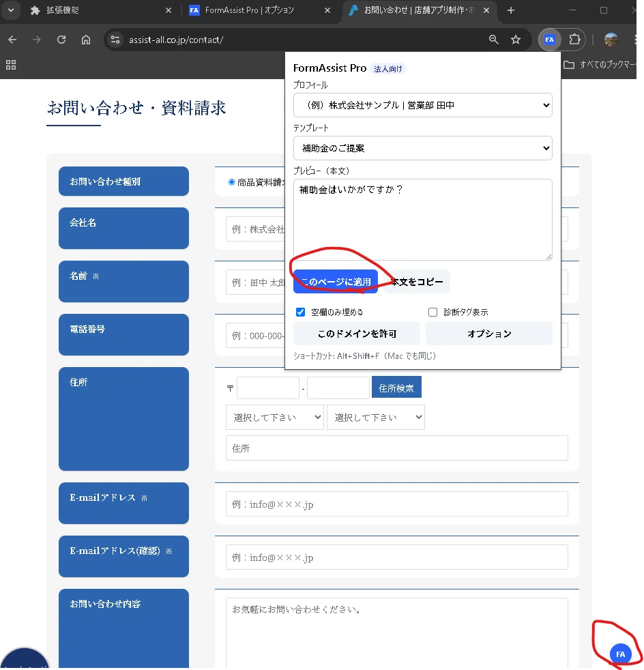Click the site information icon beside the URL
644x670 pixels.
(115, 40)
